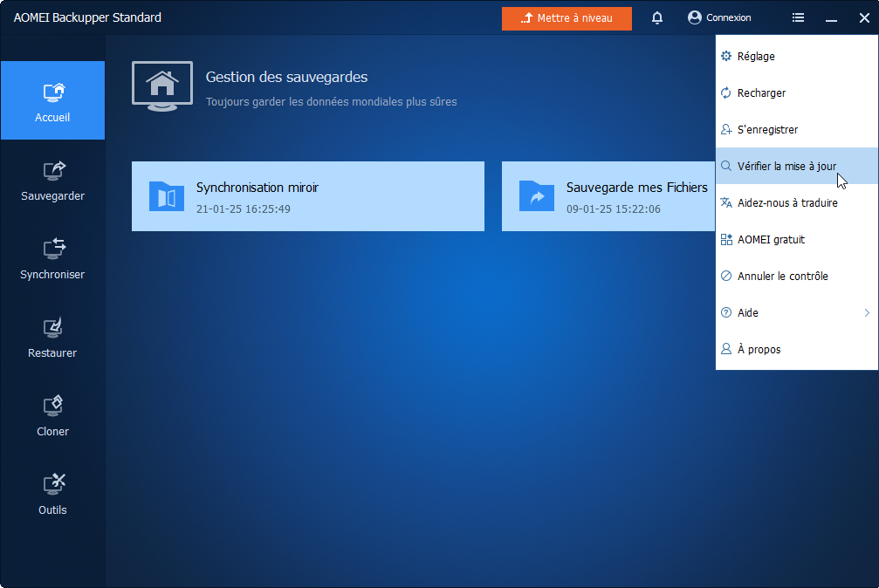Click the S'enregistrer user-plus icon
The width and height of the screenshot is (879, 588).
[x=726, y=129]
